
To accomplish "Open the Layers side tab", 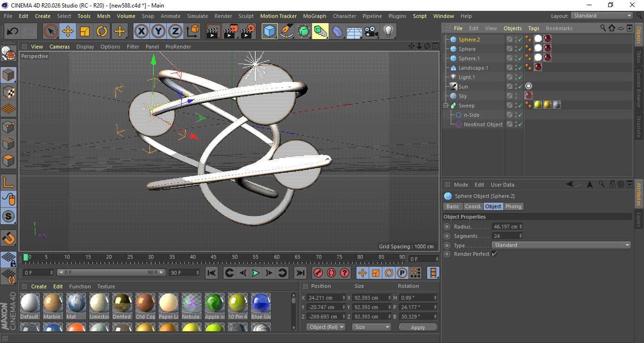I will (x=639, y=220).
